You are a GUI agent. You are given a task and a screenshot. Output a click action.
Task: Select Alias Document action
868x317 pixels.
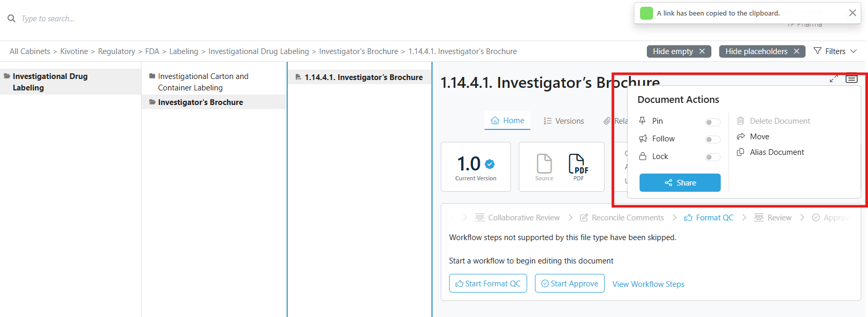[776, 152]
